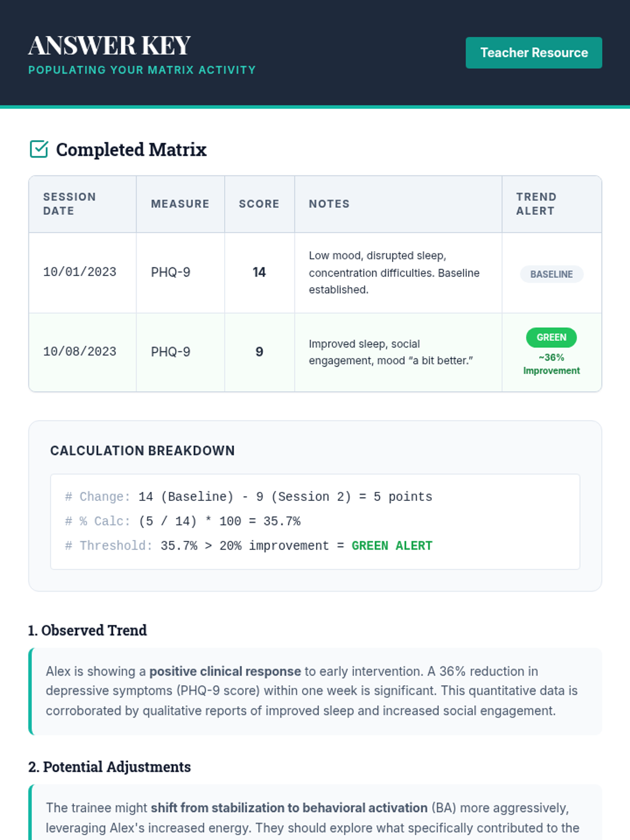630x840 pixels.
Task: Click the Score column header
Action: pos(259,204)
